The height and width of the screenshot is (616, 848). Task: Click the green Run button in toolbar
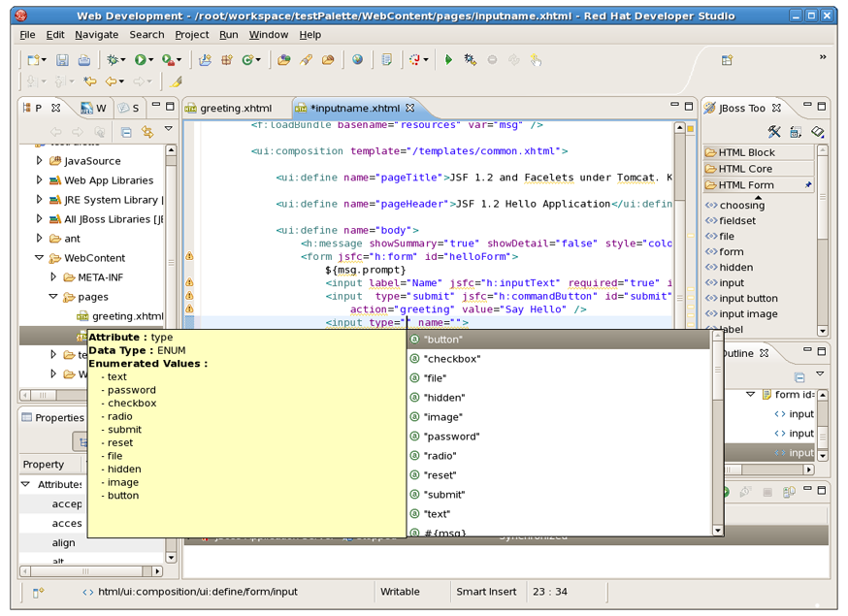(x=141, y=60)
